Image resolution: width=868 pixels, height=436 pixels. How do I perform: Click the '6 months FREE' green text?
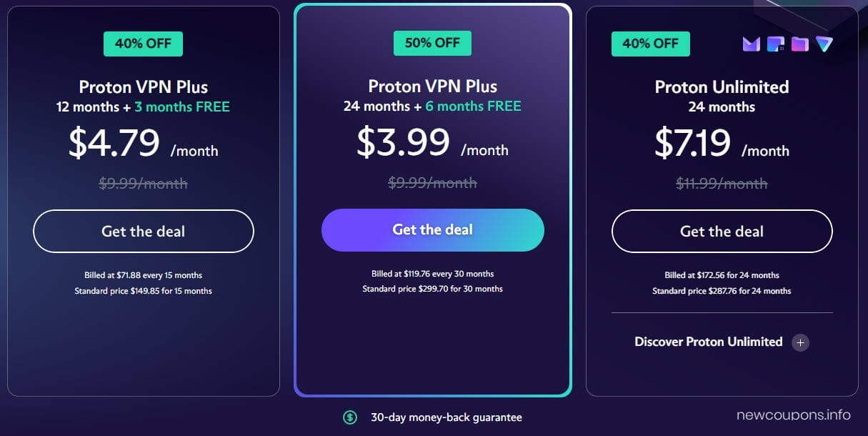click(473, 105)
